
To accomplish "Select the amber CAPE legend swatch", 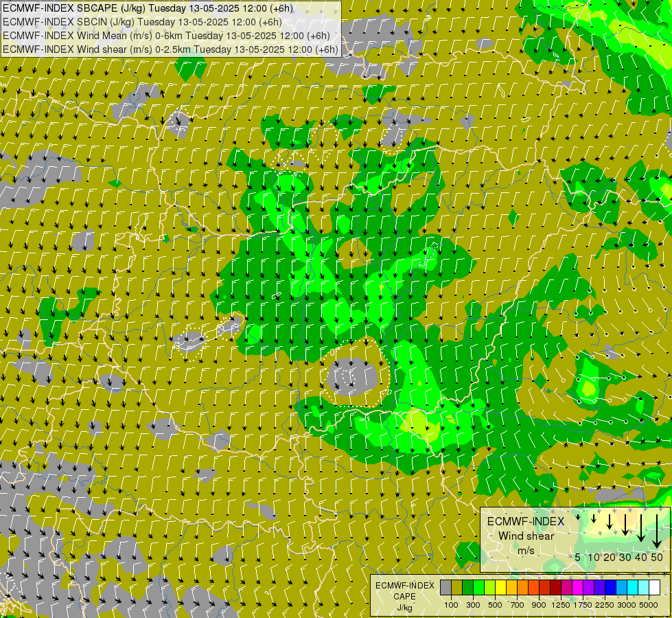I will pos(511,588).
